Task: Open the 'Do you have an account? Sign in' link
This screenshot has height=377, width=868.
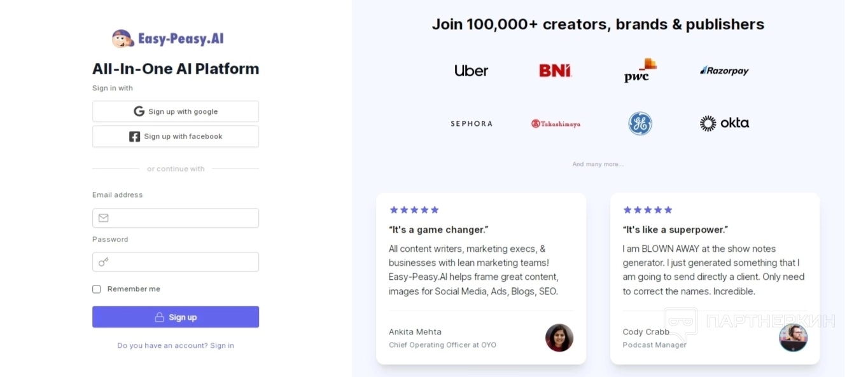Action: coord(176,346)
